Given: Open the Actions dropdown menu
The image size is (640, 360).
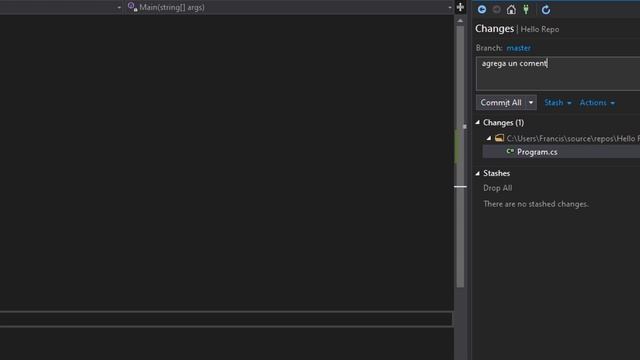Looking at the screenshot, I should tap(597, 102).
